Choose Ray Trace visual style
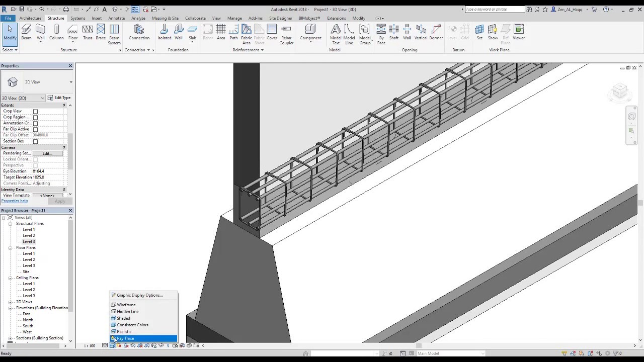The image size is (644, 362). [x=143, y=338]
